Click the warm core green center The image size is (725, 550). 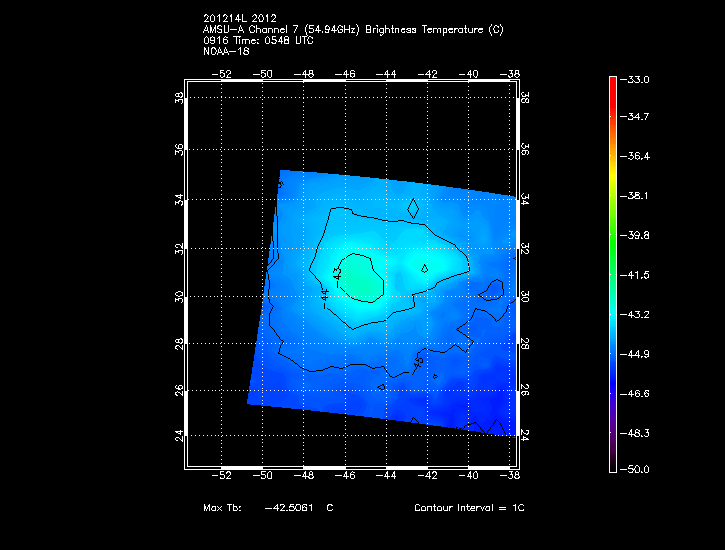[360, 282]
